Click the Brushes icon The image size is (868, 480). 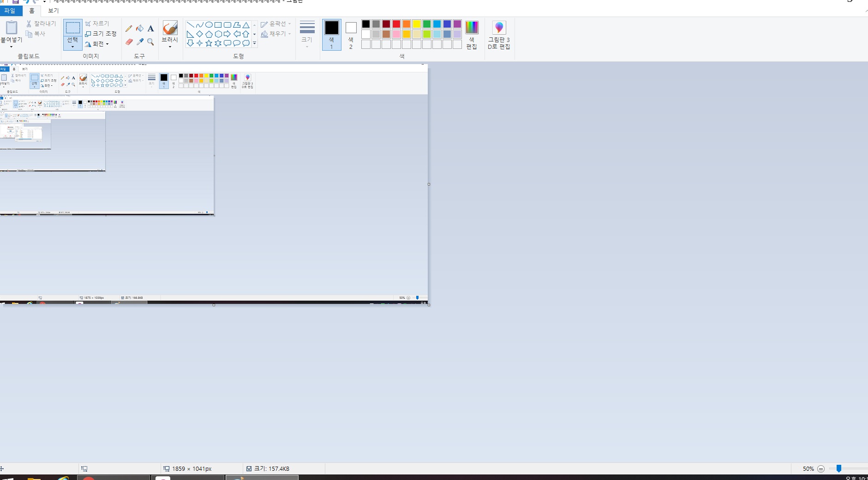tap(170, 28)
